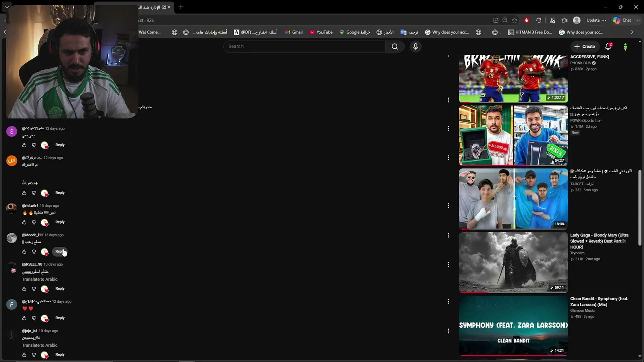
Task: Like the comment by @iRSEEL_98
Action: click(24, 289)
